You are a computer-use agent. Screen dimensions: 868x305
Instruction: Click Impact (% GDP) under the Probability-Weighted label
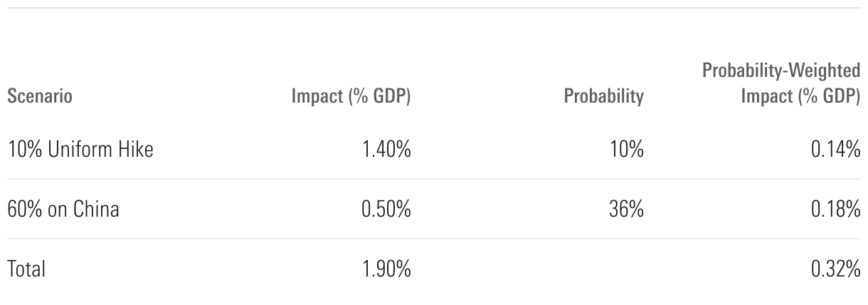[800, 97]
